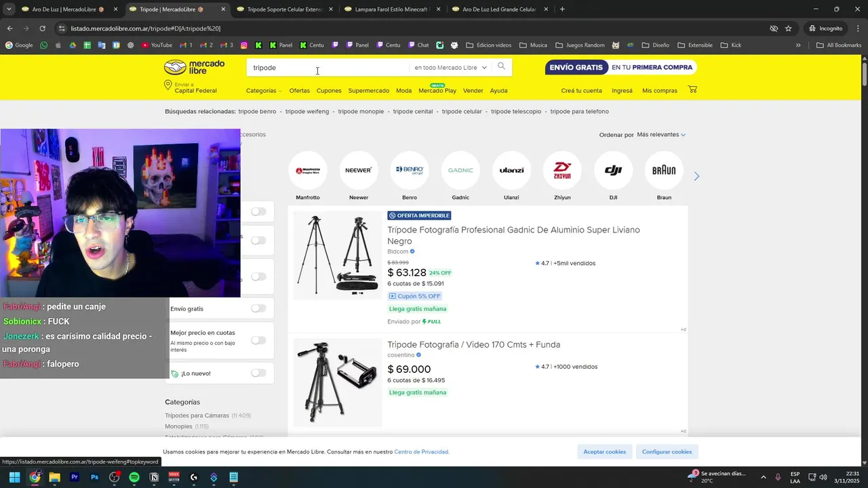Open the Juegos Random bookmark folder

click(x=580, y=45)
